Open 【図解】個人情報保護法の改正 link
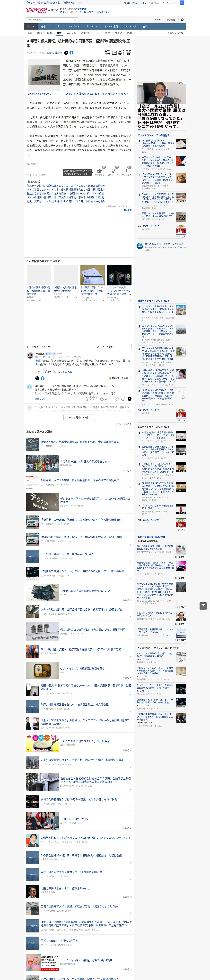The image size is (210, 980). click(96, 94)
